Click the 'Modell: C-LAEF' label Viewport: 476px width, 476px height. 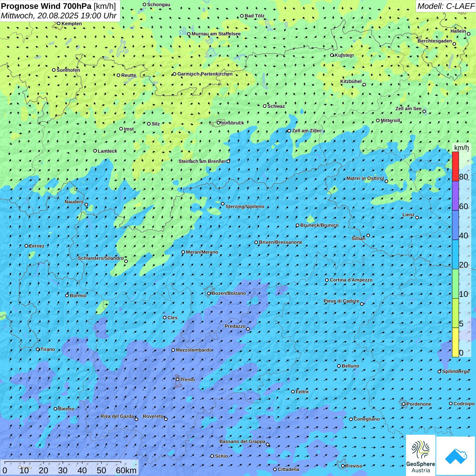(x=446, y=6)
